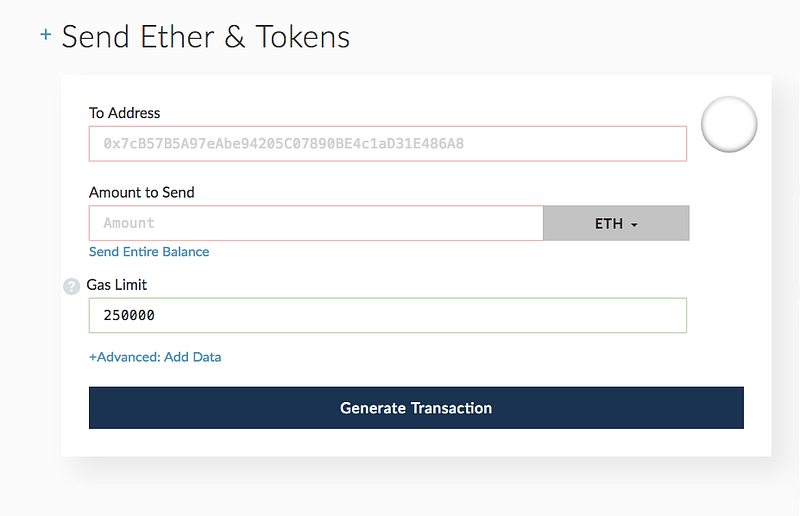The height and width of the screenshot is (516, 800).
Task: Click the Send Ether & Tokens heading
Action: pyautogui.click(x=205, y=37)
